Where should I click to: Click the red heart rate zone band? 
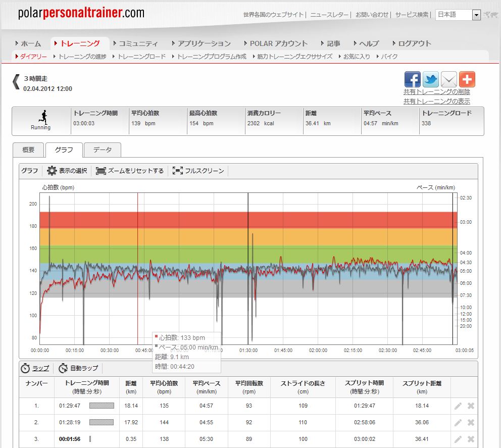click(248, 220)
